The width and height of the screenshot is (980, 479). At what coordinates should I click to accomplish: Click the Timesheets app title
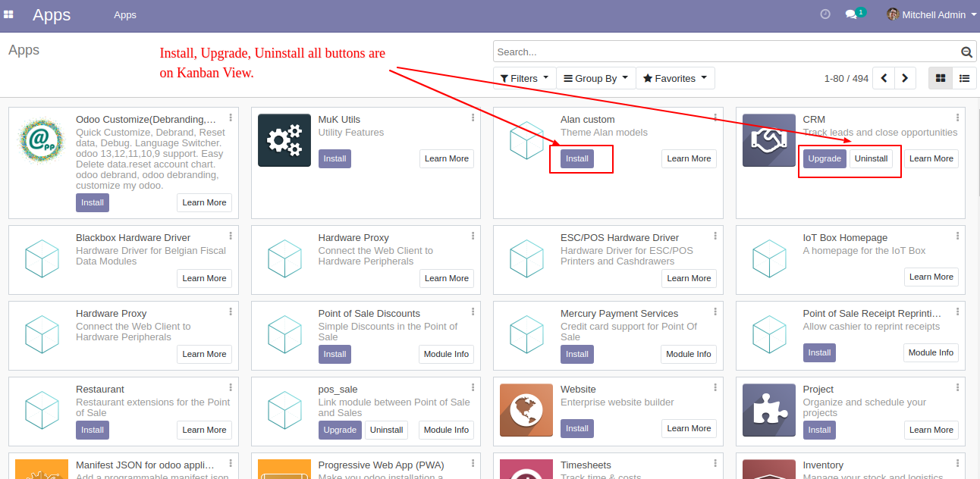click(x=586, y=465)
